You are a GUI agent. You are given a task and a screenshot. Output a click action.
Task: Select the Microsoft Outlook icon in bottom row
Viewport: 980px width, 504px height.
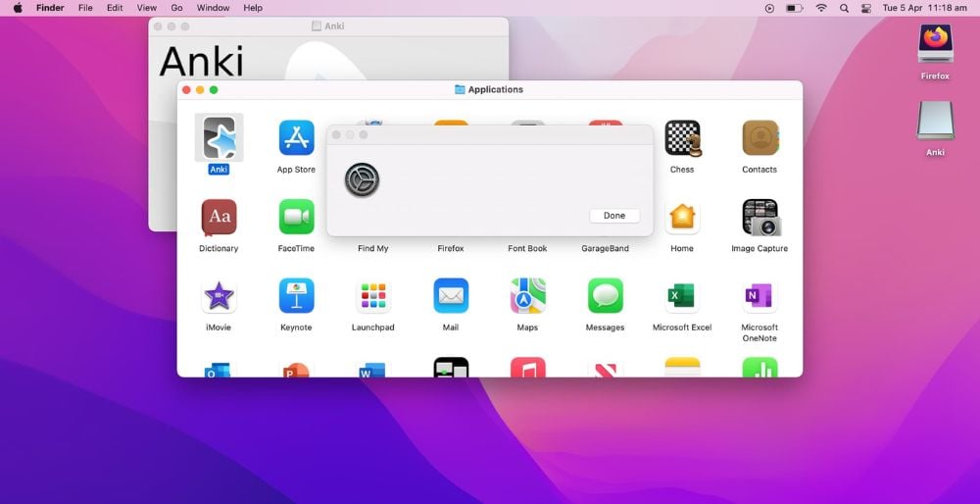[x=219, y=368]
